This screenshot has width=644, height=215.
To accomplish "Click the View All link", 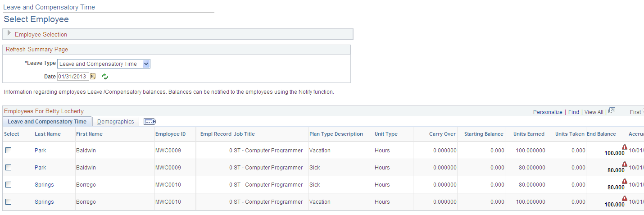I will (594, 112).
